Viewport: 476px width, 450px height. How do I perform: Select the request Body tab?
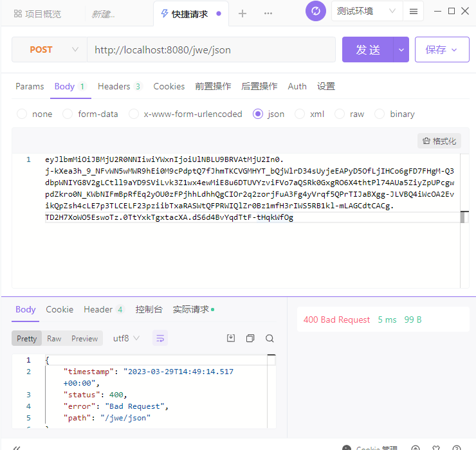70,87
